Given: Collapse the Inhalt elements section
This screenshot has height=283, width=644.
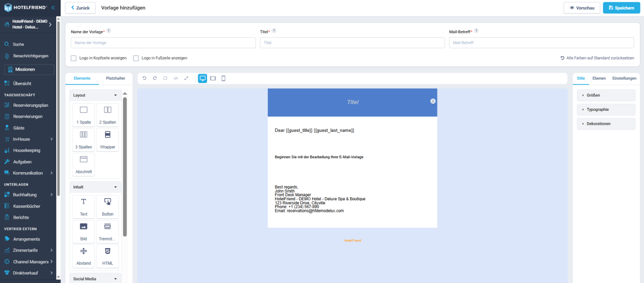Looking at the screenshot, I should click(x=95, y=187).
